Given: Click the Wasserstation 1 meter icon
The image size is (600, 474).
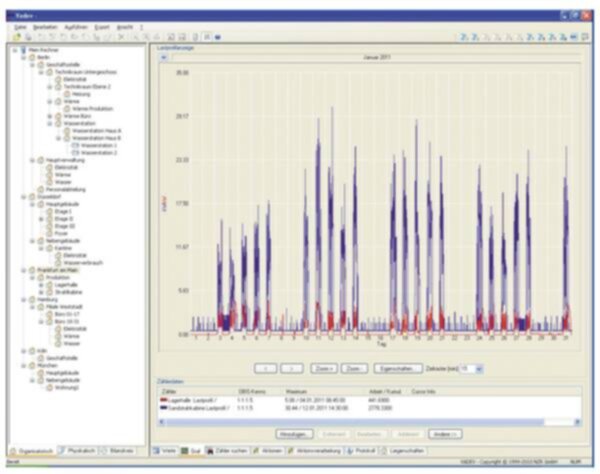Looking at the screenshot, I should (75, 145).
